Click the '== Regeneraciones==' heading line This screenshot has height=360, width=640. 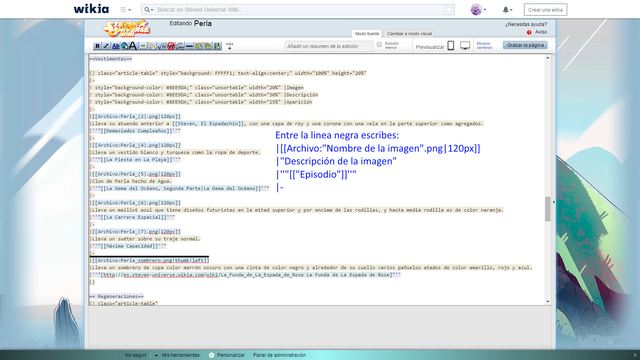(117, 296)
